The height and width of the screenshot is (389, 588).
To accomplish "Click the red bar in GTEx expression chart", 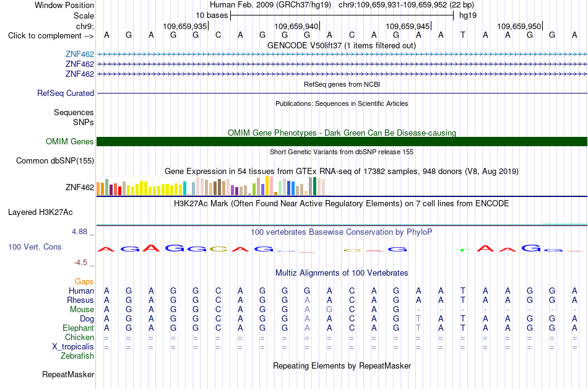I will point(120,191).
